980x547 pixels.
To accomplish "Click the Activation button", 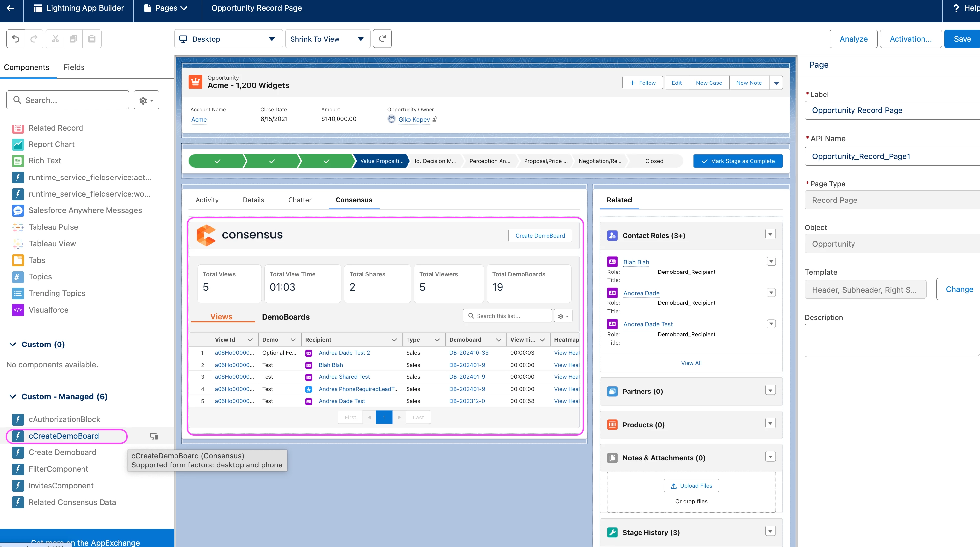I will pyautogui.click(x=910, y=39).
